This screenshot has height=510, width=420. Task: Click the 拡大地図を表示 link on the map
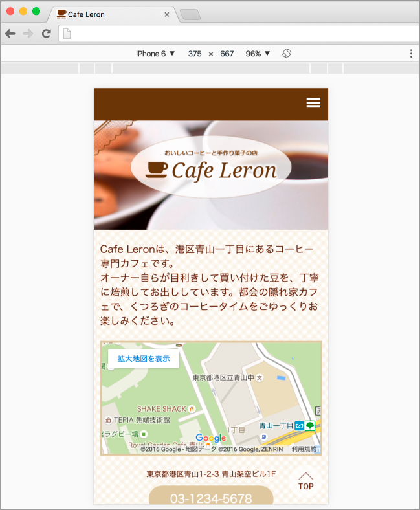click(144, 359)
